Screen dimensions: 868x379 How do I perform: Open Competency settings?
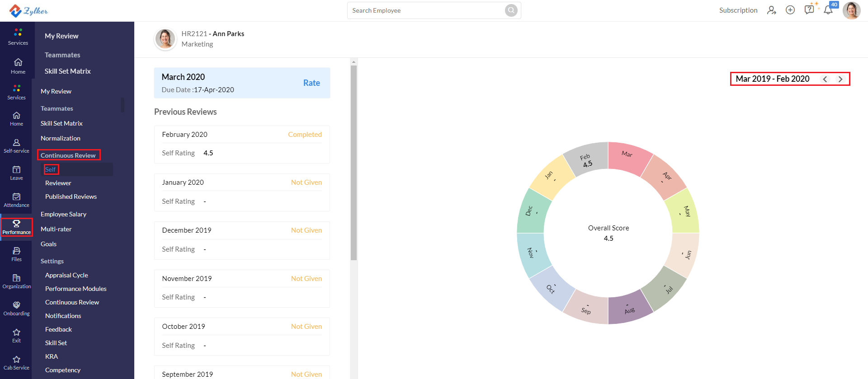63,370
